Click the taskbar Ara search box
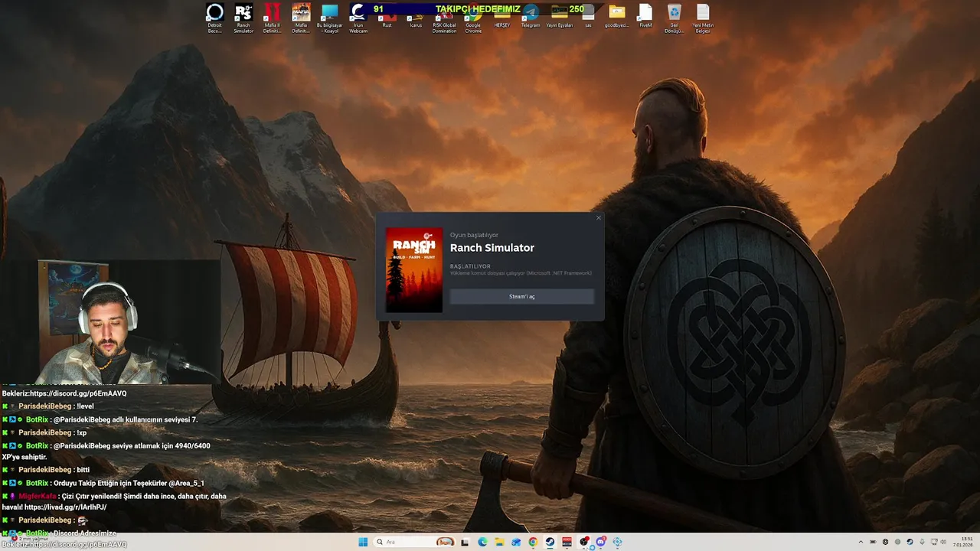Viewport: 980px width, 551px height. 414,542
